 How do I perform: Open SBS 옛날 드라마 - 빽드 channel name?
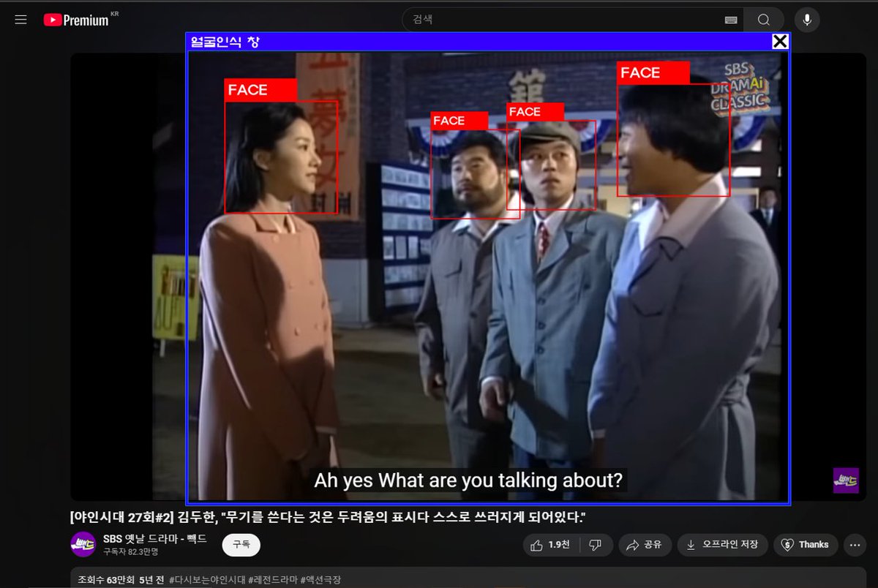tap(155, 539)
